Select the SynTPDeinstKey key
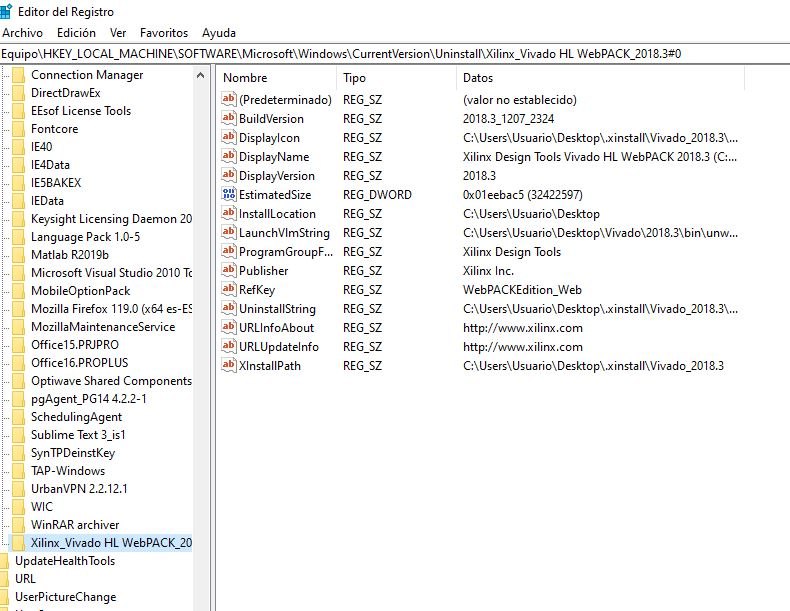Viewport: 790px width, 611px height. pos(73,453)
